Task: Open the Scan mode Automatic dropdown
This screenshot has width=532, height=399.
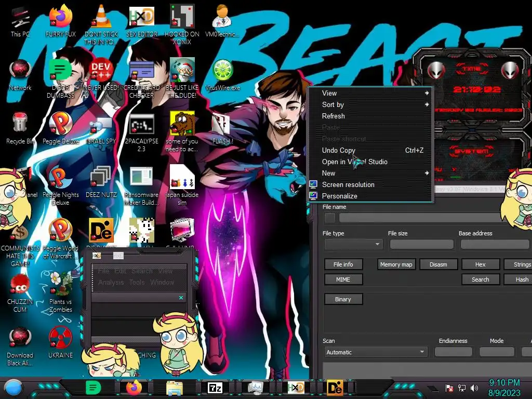Action: pyautogui.click(x=376, y=352)
